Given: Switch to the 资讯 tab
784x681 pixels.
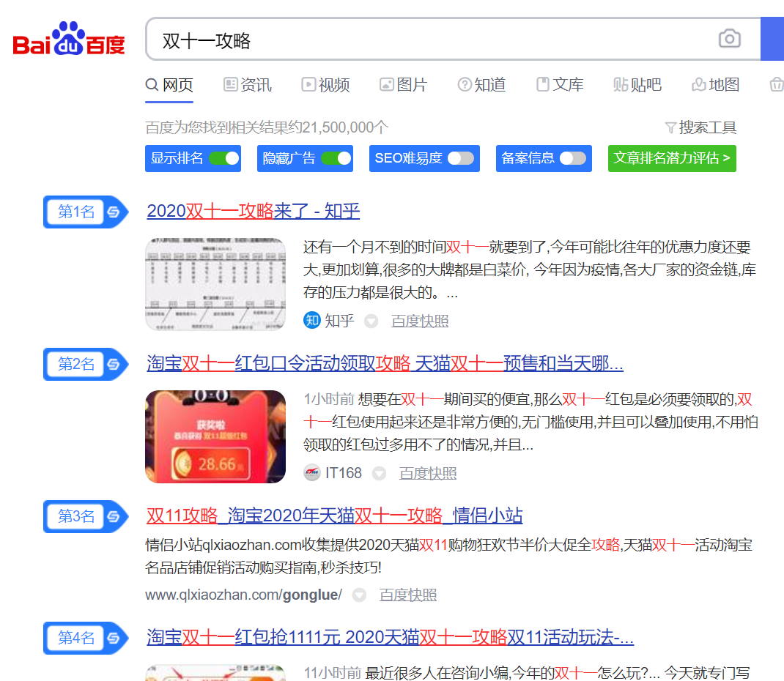Looking at the screenshot, I should 248,85.
